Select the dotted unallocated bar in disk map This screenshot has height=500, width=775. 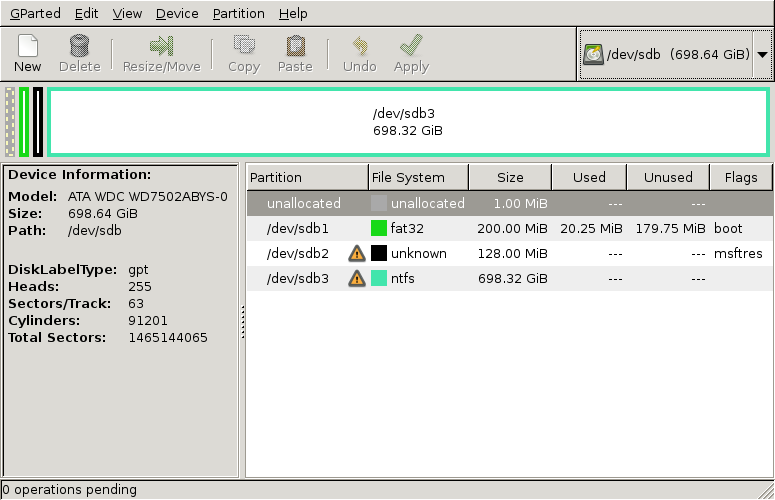pos(9,122)
